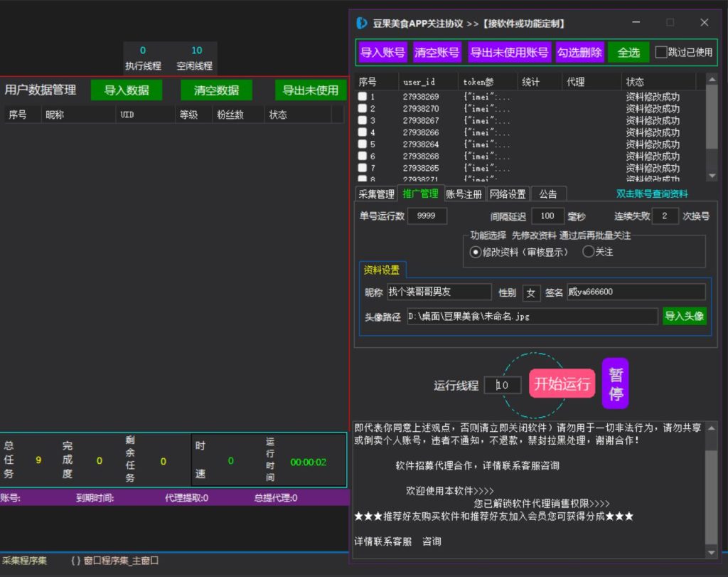This screenshot has width=728, height=577.
Task: Click the 性别 field showing 女
Action: 531,292
